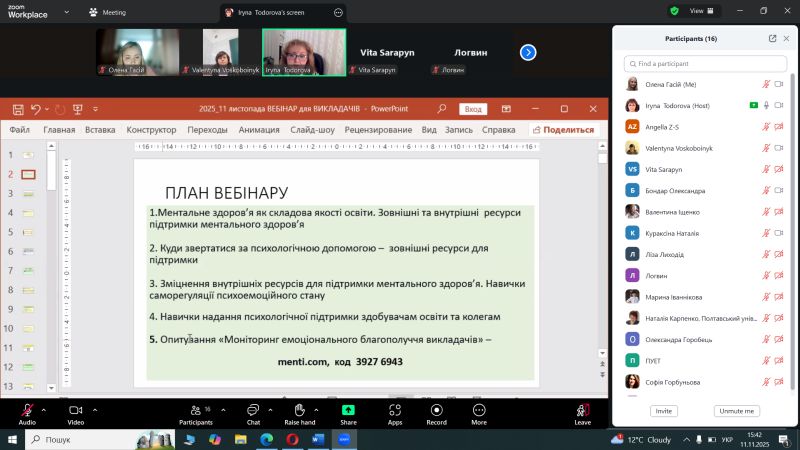The height and width of the screenshot is (450, 800).
Task: Switch to the Вставка ribbon tab
Action: click(100, 130)
